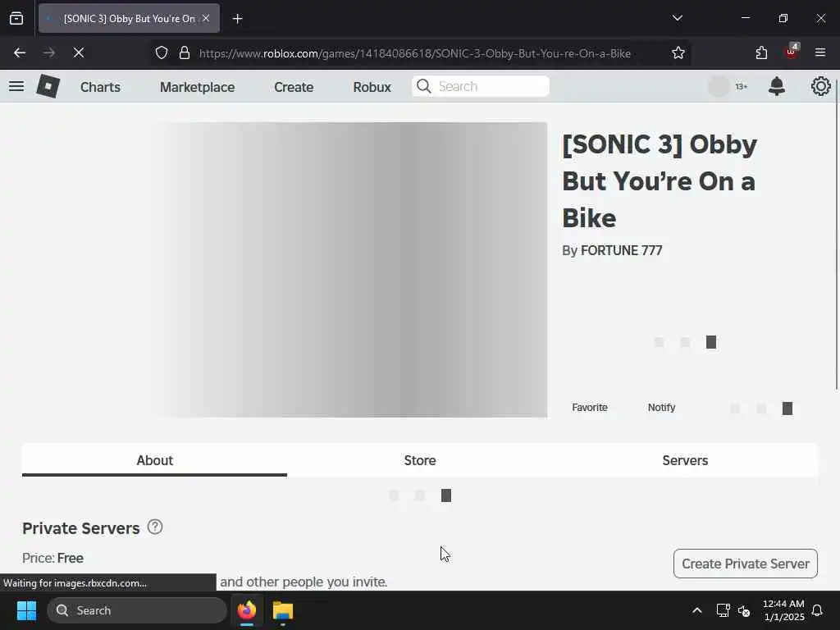The image size is (840, 630).
Task: Switch to the Store tab
Action: (x=420, y=460)
